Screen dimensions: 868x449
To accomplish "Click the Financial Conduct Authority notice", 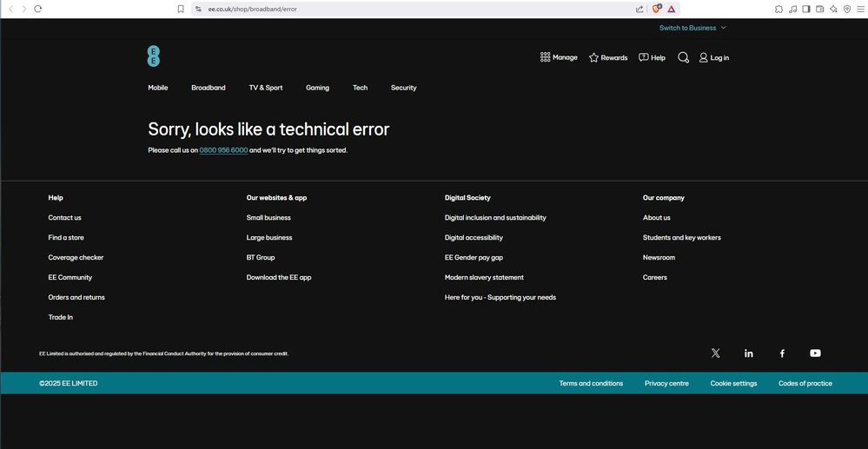I will (164, 353).
